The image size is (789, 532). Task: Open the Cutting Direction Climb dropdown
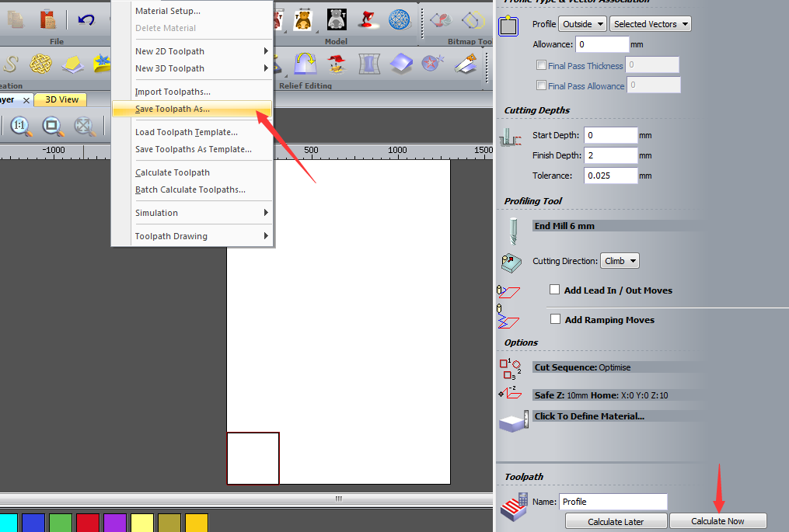point(620,261)
